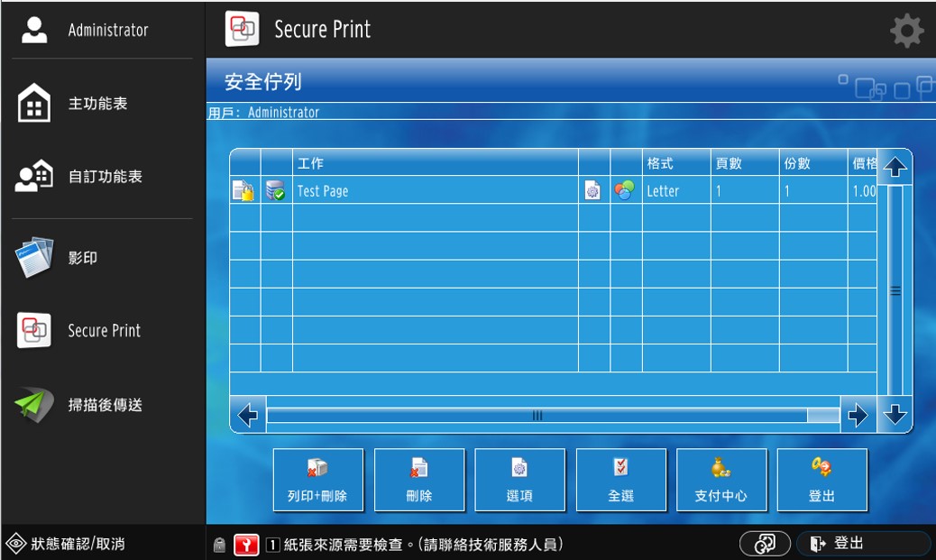Screen dimensions: 936x560
Task: Select the Test Page job name
Action: (x=323, y=191)
